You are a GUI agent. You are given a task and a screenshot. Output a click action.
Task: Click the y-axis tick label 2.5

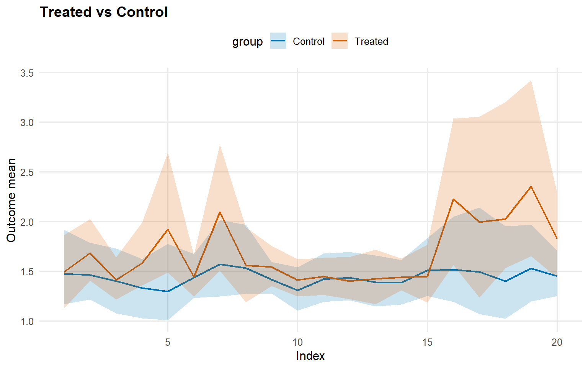27,172
